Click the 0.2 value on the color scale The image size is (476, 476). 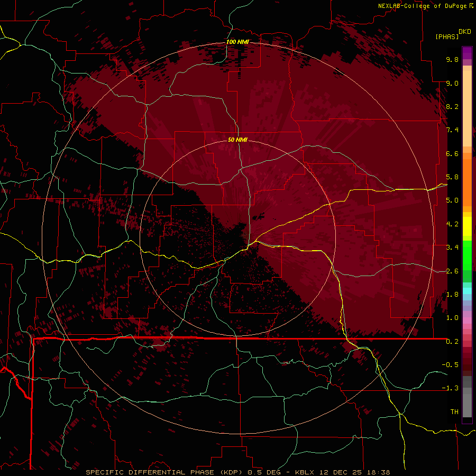pyautogui.click(x=452, y=342)
